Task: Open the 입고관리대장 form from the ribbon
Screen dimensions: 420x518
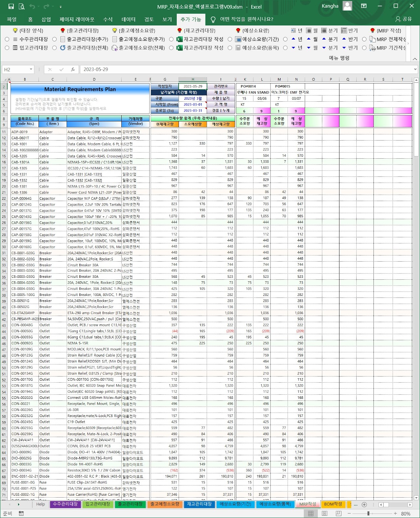Action: click(x=30, y=48)
